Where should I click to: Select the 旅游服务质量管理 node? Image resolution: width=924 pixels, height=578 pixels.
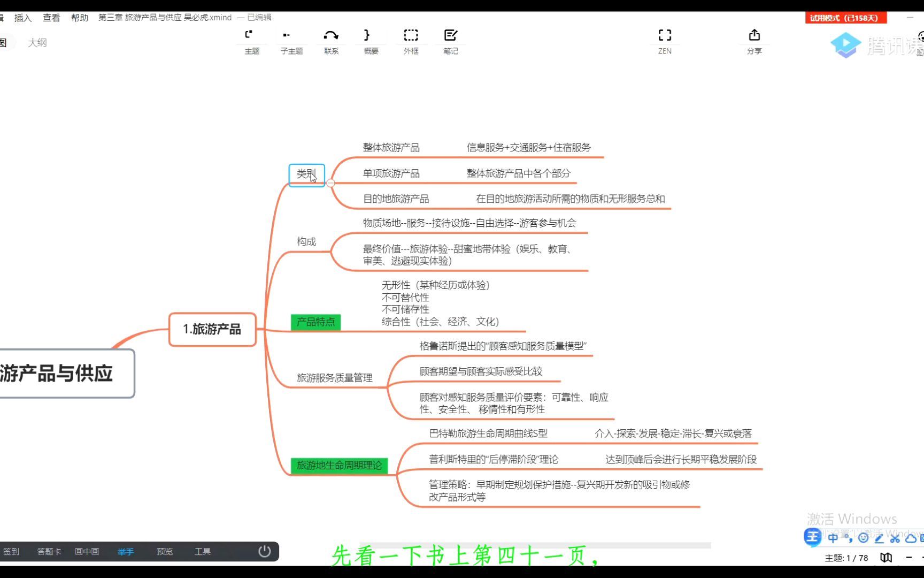click(x=334, y=378)
